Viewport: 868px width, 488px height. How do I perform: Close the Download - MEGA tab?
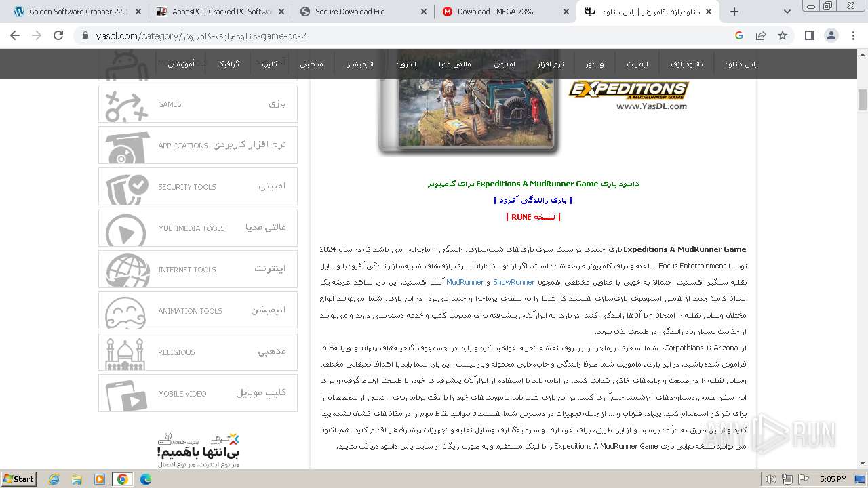click(x=566, y=12)
